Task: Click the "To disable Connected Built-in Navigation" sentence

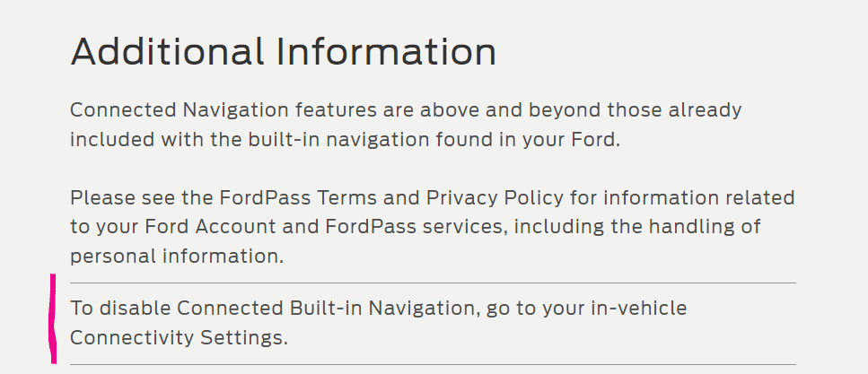Action: coord(271,309)
